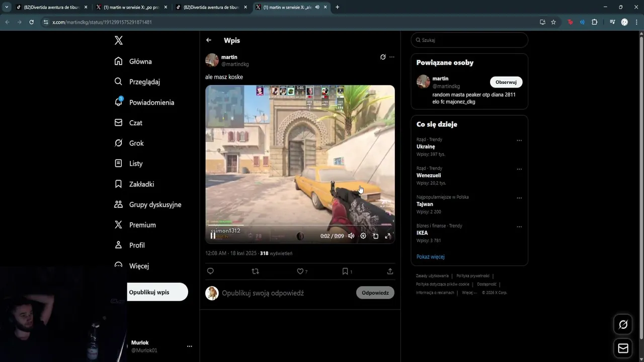Open Zasady użytkowania link

[x=432, y=276]
